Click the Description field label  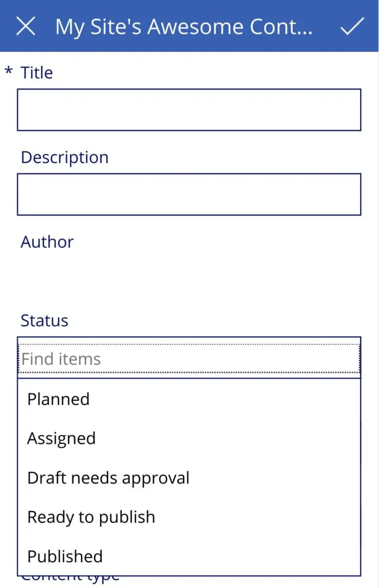point(64,157)
